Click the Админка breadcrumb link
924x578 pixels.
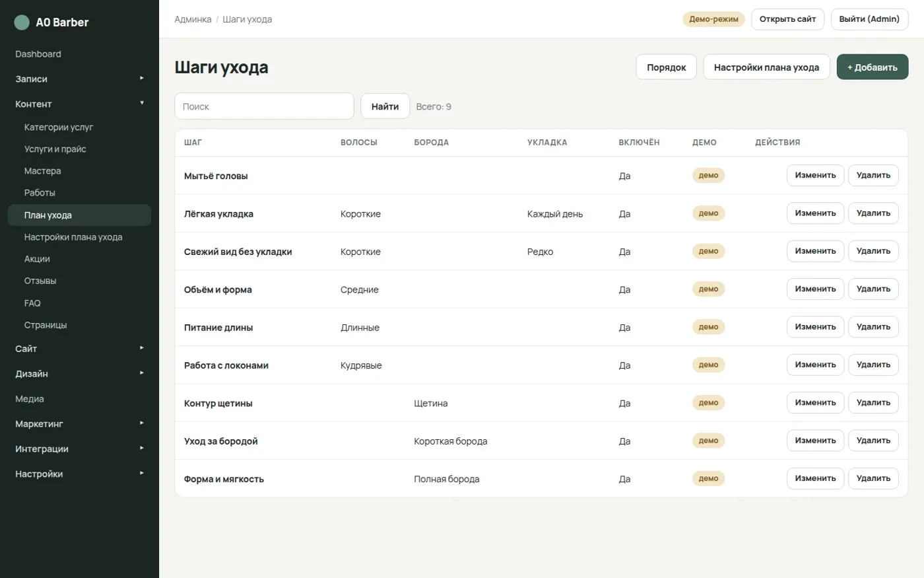click(x=193, y=19)
